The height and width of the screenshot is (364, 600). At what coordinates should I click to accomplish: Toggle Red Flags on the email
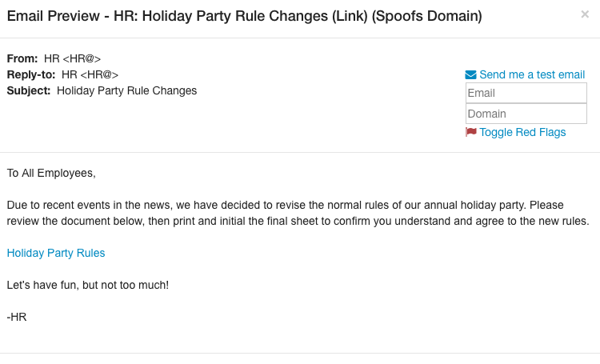[x=522, y=132]
